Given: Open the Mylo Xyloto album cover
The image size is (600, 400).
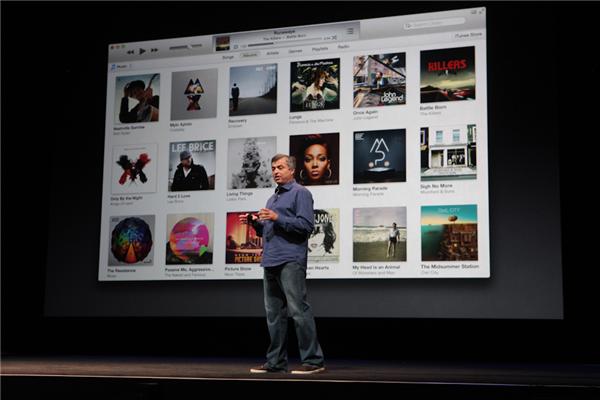Looking at the screenshot, I should 194,94.
